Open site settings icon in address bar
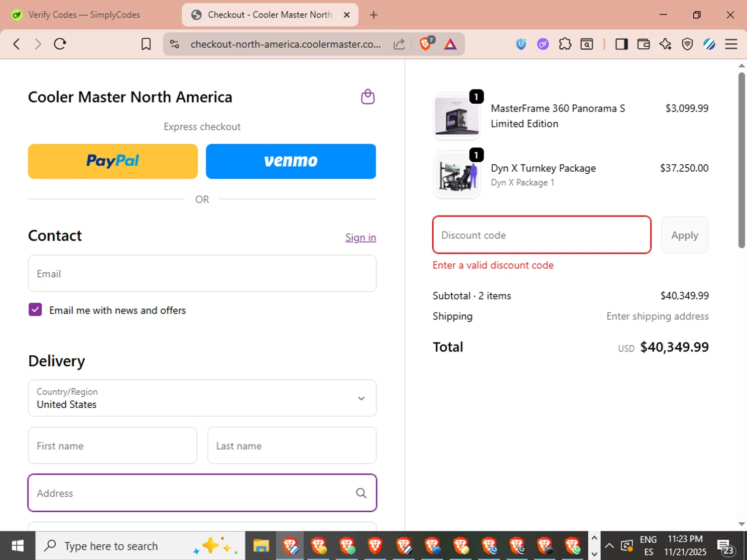Screen dimensions: 747x560 [x=174, y=44]
